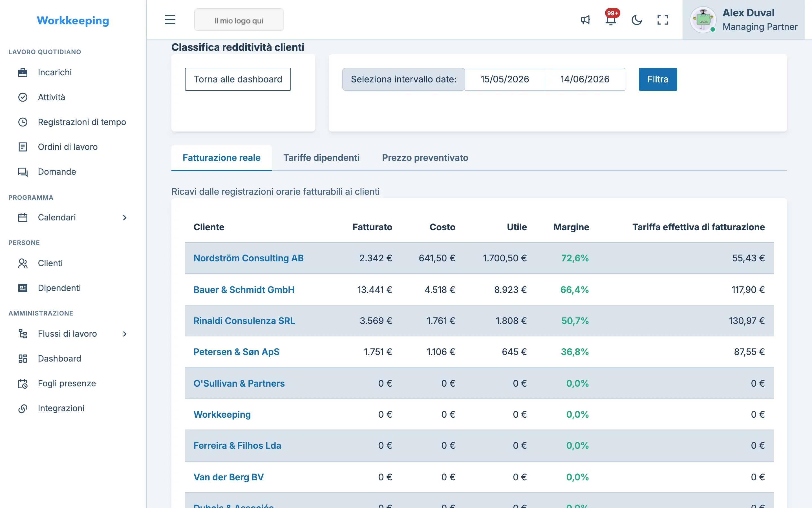Click start date field 15/05/2026
812x508 pixels.
click(x=505, y=79)
